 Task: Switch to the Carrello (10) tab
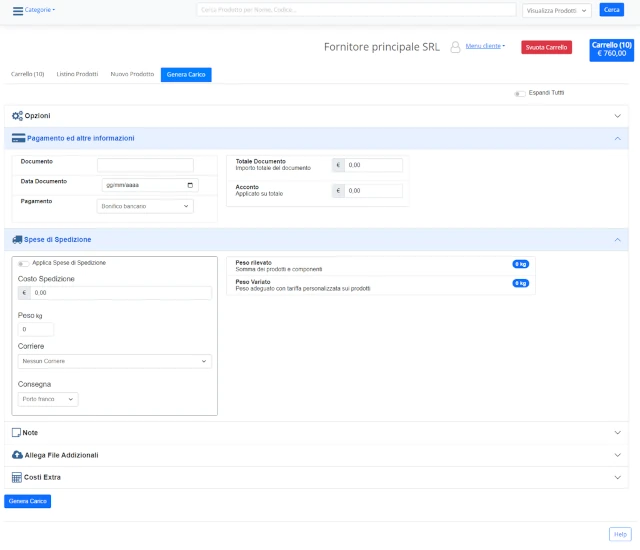[27, 74]
